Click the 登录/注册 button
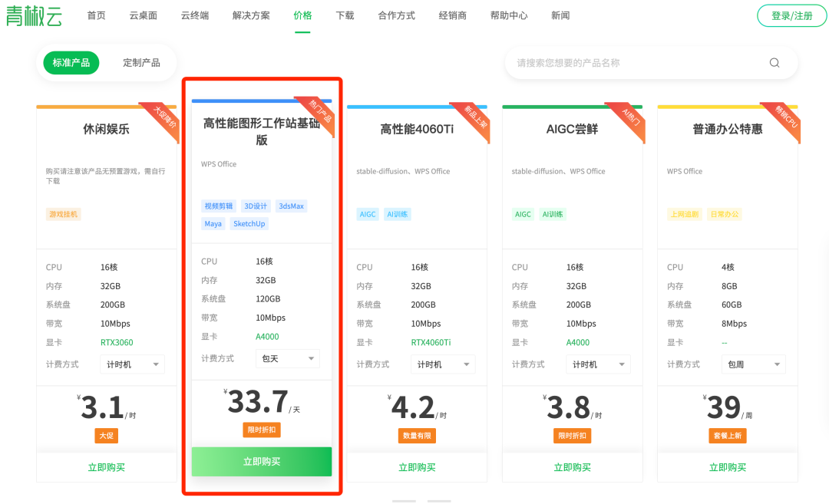829x504 pixels. pos(791,16)
